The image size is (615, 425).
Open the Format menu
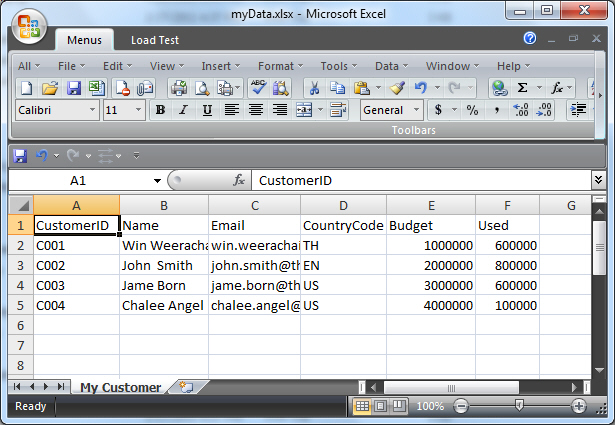coord(280,66)
